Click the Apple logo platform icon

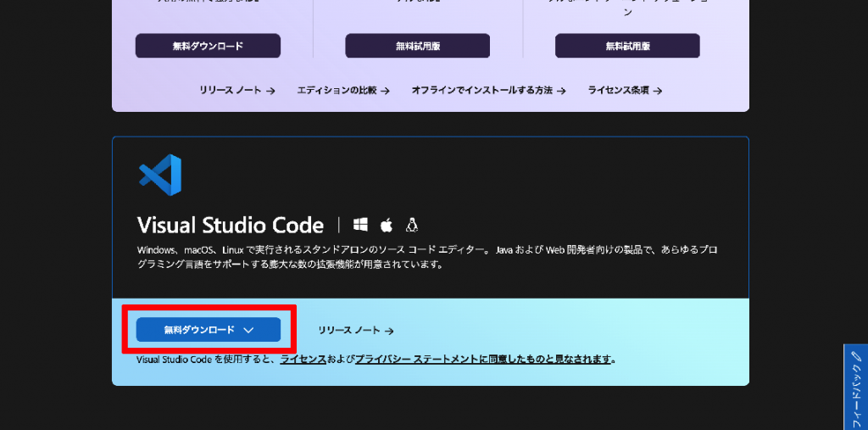[x=386, y=225]
